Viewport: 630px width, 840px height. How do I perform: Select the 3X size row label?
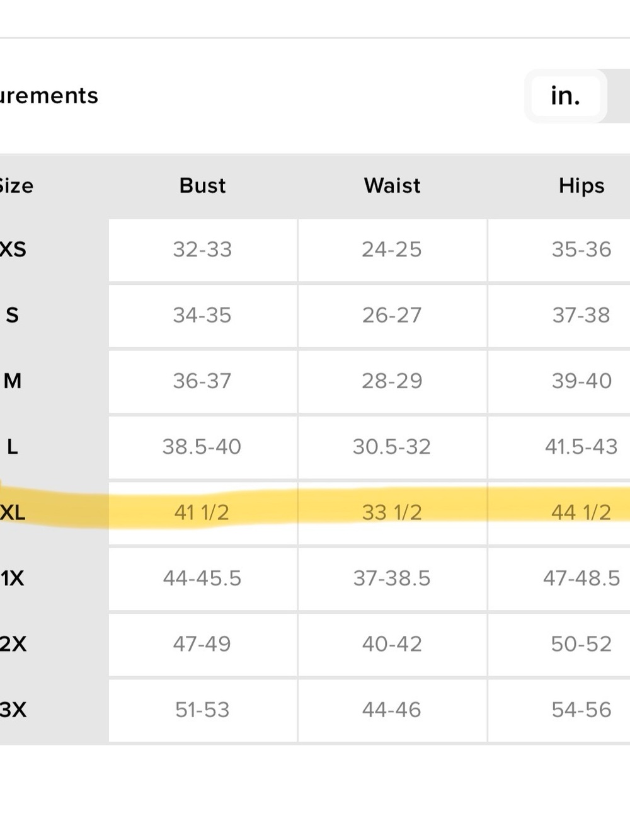click(13, 710)
